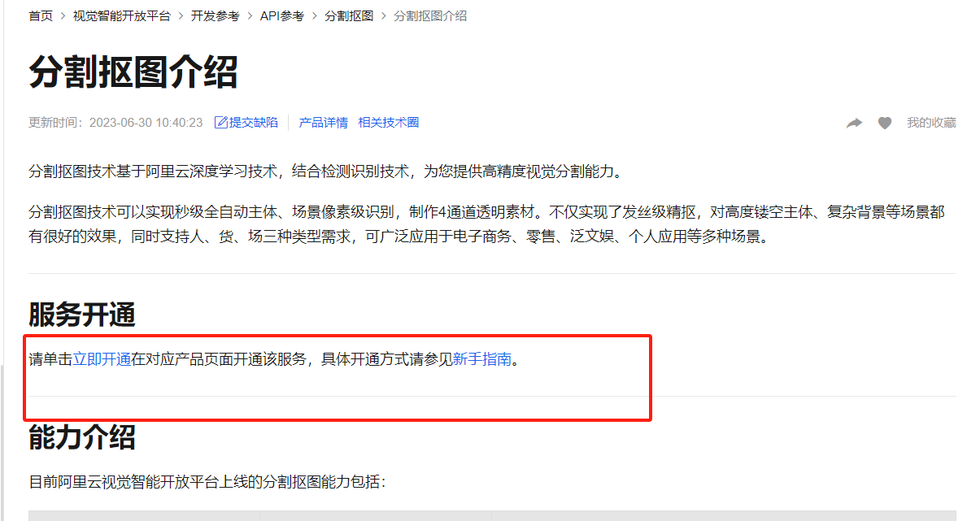Click the 提交缺陷 pencil edit icon
Screen dimensions: 980x521
point(220,123)
